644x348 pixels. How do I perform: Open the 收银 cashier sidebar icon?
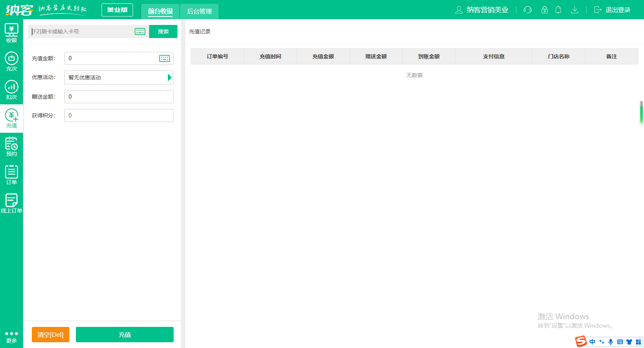pos(11,33)
